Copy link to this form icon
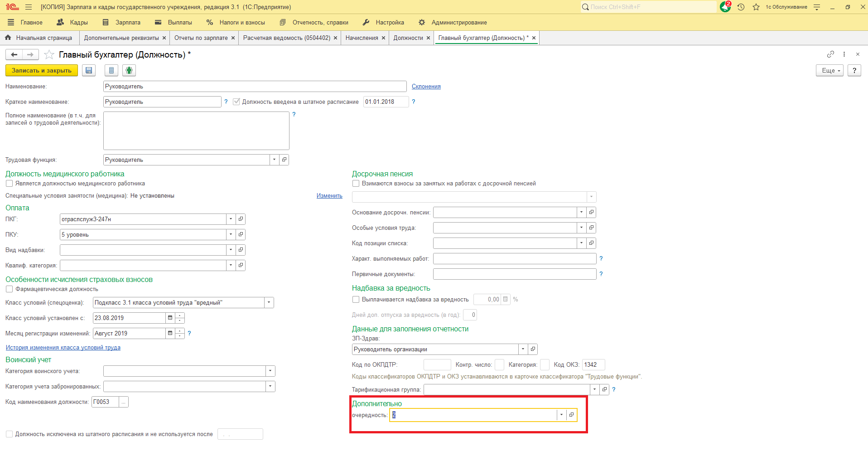The height and width of the screenshot is (466, 868). click(830, 54)
